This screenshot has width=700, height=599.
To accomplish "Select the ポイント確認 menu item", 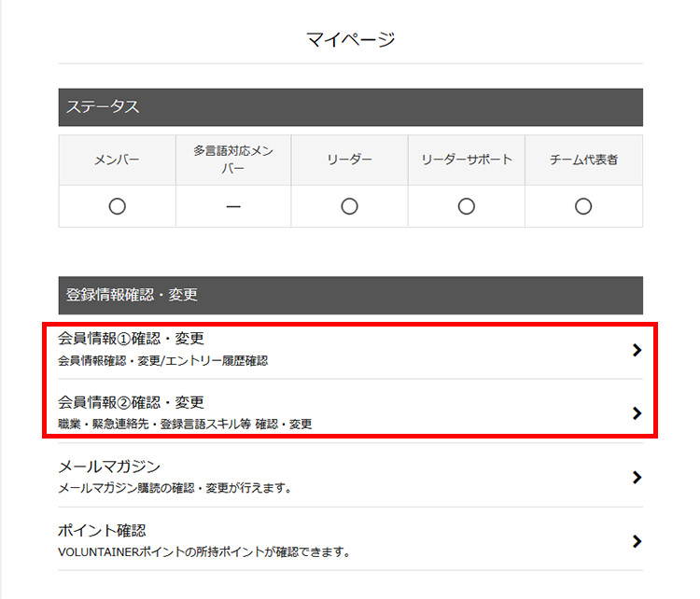I will (x=102, y=530).
